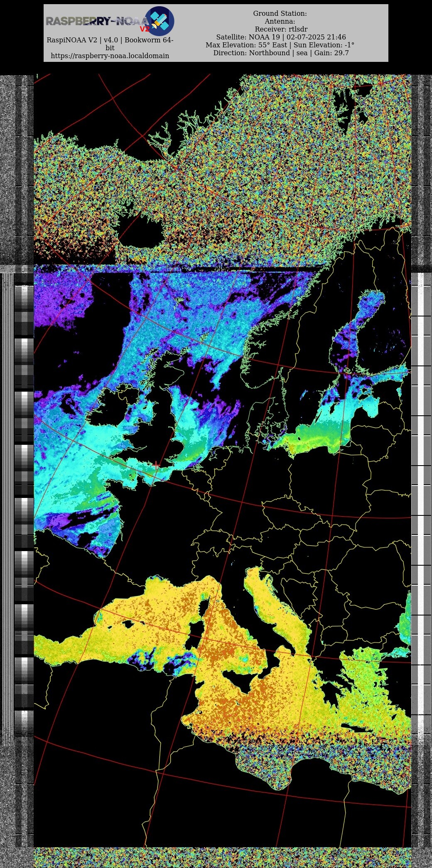This screenshot has width=432, height=868.
Task: Click 'Satellite: NOAA 19 | 02-07-2025 21:46' line
Action: tap(281, 37)
